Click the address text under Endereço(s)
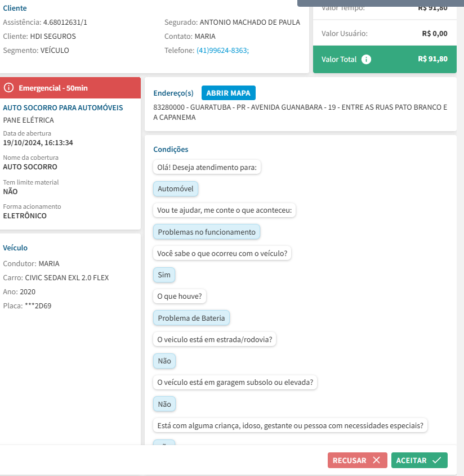Screen dimensions: 464x476 (x=300, y=112)
